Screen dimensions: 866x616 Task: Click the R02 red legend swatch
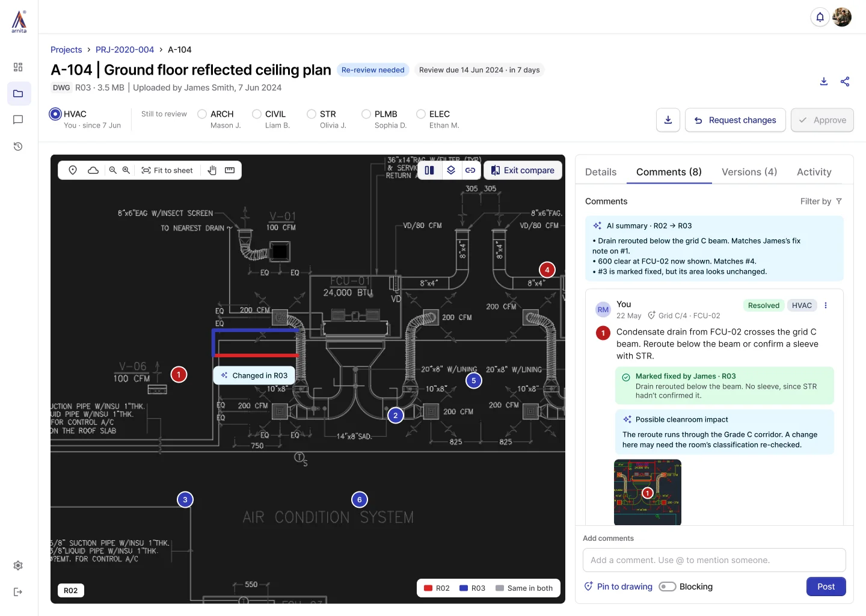[x=428, y=588]
